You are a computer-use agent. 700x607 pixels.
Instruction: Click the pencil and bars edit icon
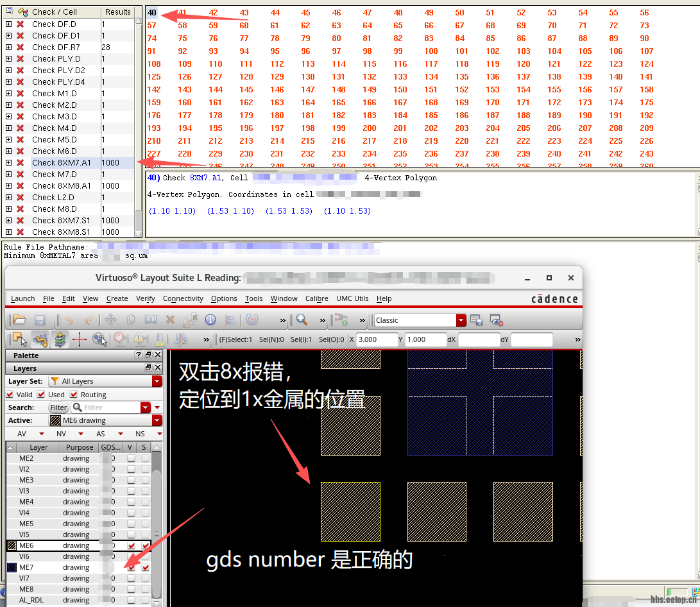pyautogui.click(x=181, y=339)
